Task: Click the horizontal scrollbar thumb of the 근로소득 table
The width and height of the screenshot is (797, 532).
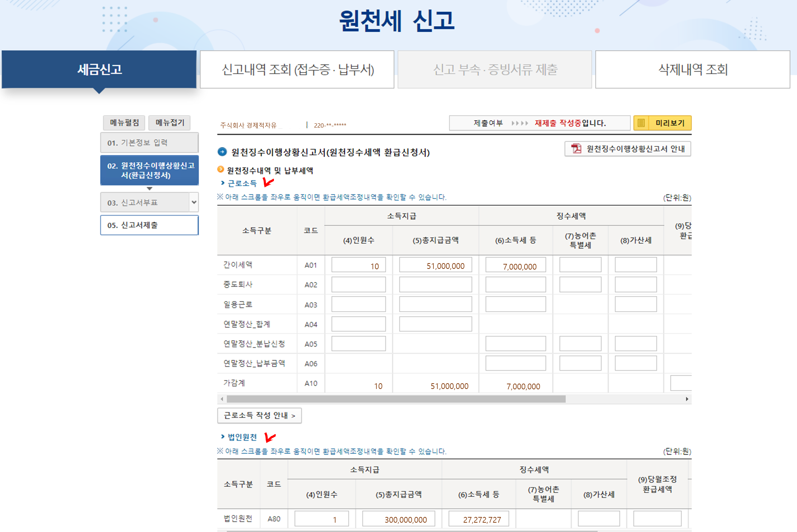Action: (396, 399)
